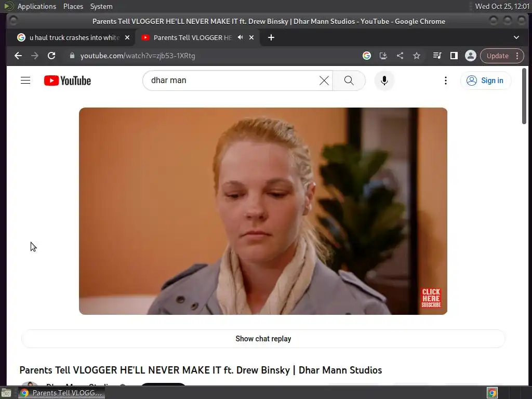Open the Places menu
Image resolution: width=532 pixels, height=399 pixels.
click(x=73, y=6)
